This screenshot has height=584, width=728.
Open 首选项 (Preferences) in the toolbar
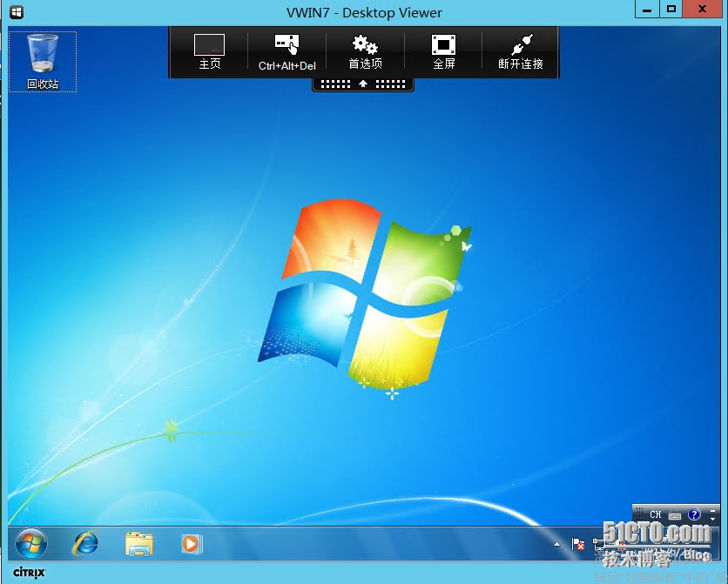pos(365,51)
